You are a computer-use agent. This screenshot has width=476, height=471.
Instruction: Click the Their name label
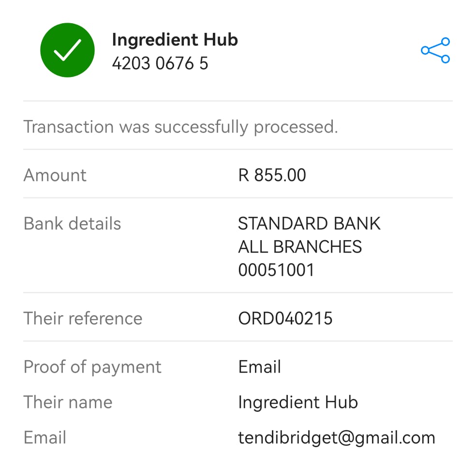[x=68, y=402]
